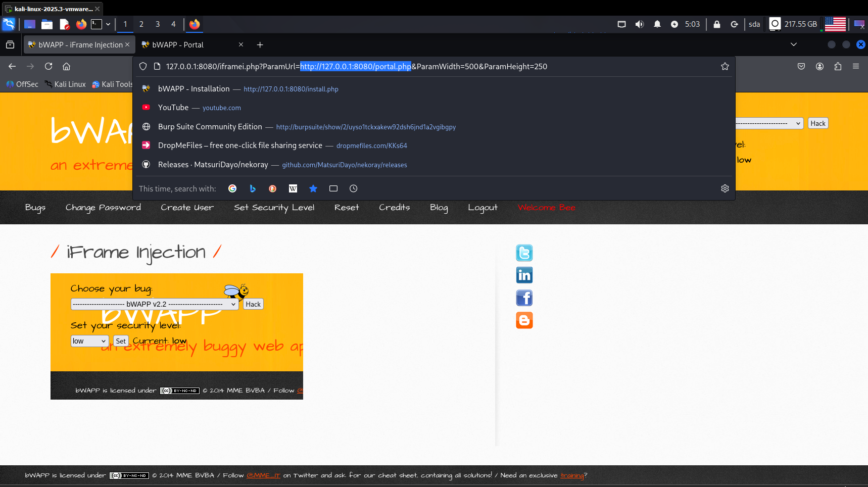Open the Blogger icon link

524,320
